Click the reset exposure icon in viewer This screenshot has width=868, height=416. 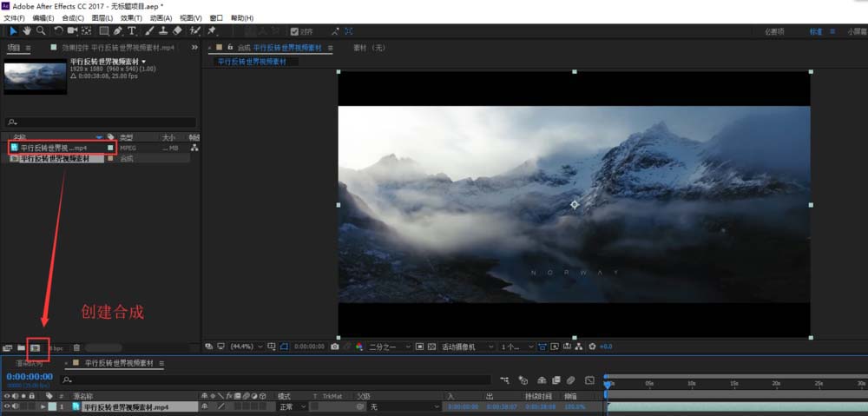coord(592,347)
